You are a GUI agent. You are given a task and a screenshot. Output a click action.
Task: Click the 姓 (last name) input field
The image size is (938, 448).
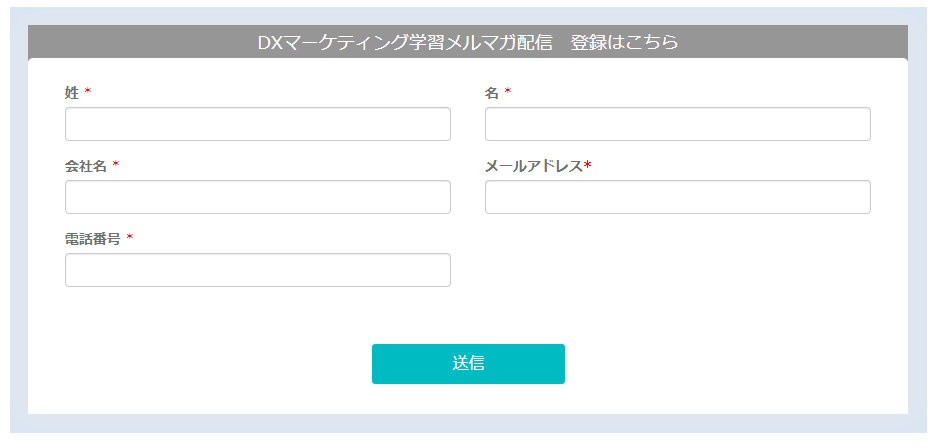pyautogui.click(x=257, y=124)
